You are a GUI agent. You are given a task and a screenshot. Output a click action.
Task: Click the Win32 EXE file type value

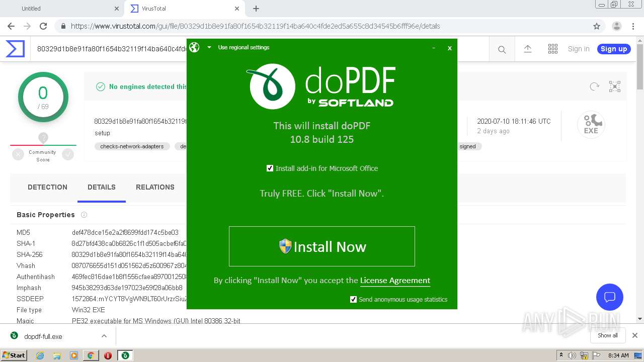[89, 310]
